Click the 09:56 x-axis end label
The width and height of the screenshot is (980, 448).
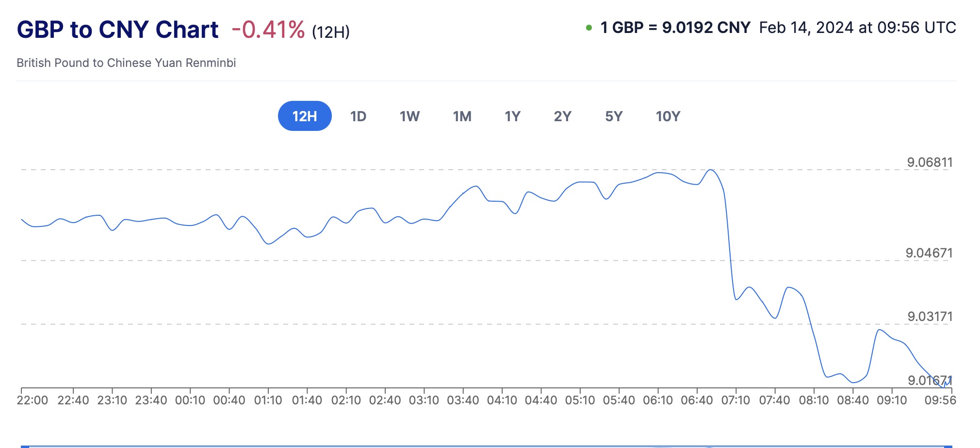coord(940,400)
